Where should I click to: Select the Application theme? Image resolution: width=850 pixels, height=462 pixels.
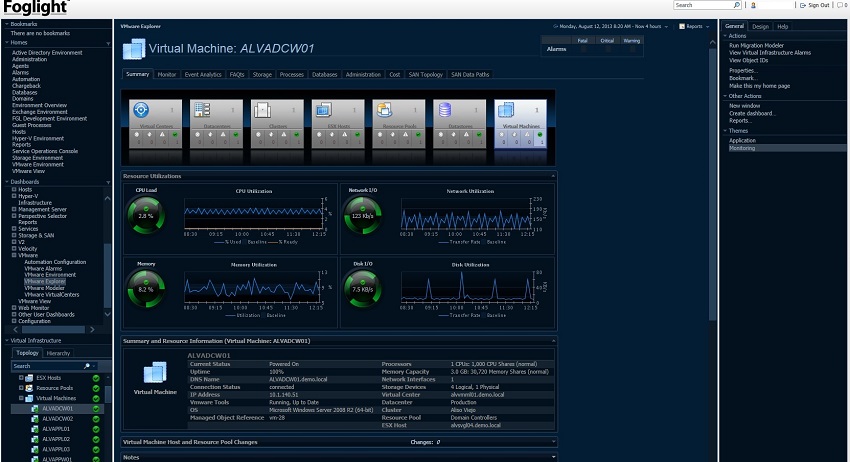click(742, 140)
